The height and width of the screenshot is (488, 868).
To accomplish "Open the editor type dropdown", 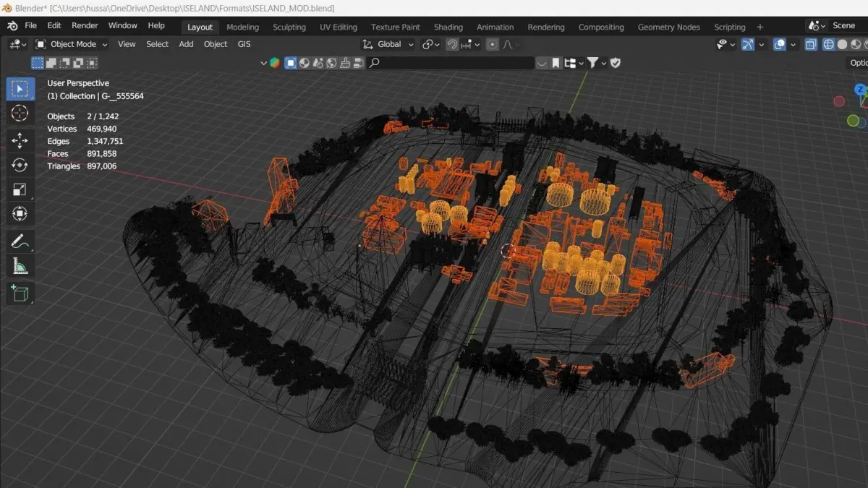I will click(17, 44).
